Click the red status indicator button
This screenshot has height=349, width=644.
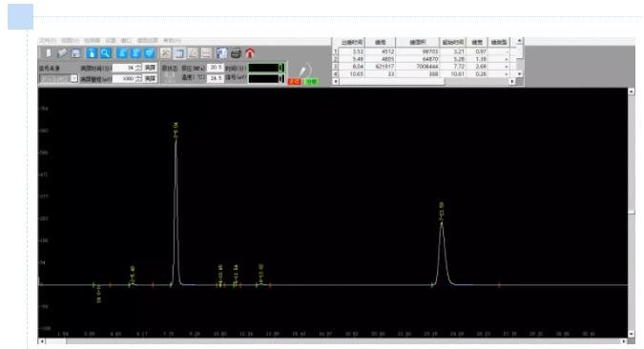(294, 81)
